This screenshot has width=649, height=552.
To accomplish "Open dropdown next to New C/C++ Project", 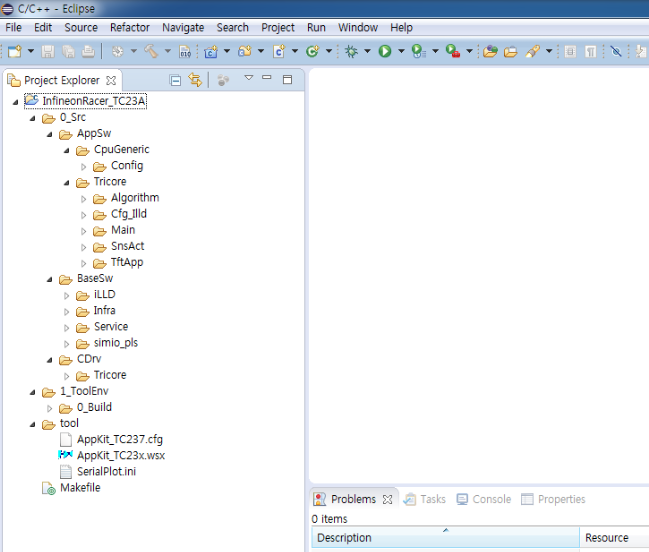I will click(227, 51).
